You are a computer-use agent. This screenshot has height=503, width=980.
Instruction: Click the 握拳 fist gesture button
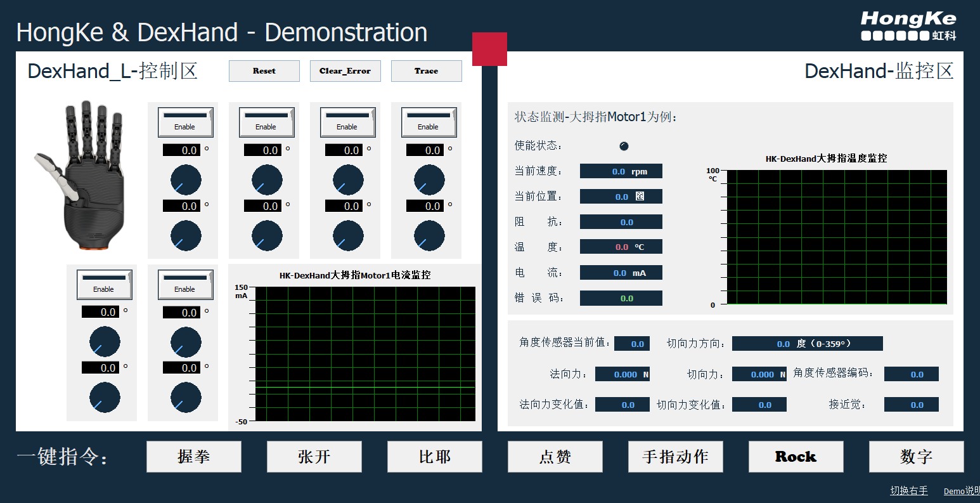click(194, 456)
